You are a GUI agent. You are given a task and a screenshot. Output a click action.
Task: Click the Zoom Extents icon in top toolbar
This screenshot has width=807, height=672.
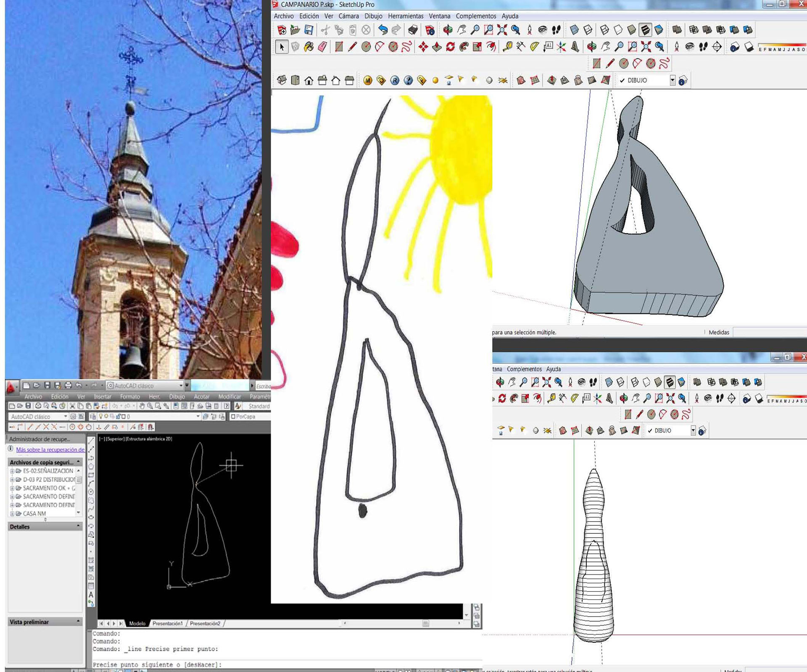click(x=502, y=30)
